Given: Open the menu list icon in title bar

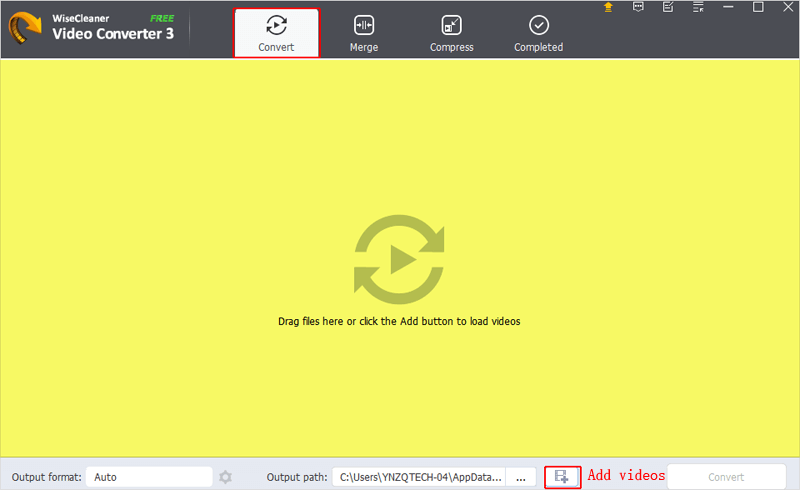Looking at the screenshot, I should coord(698,7).
